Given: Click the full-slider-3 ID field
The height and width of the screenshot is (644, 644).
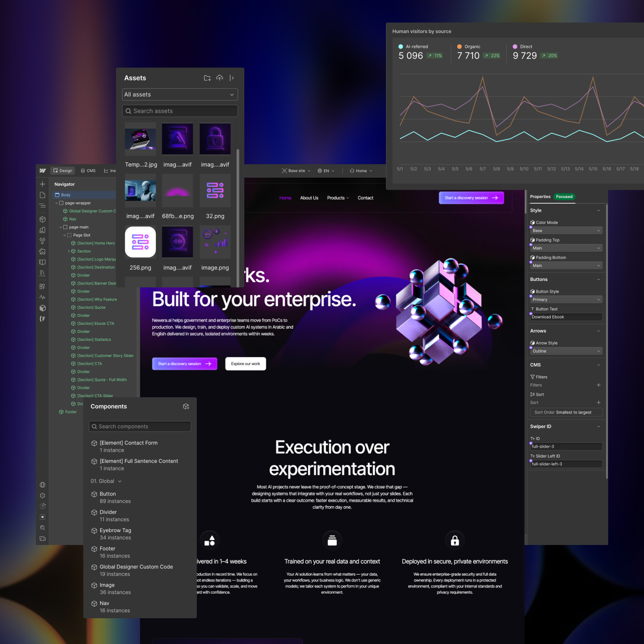Looking at the screenshot, I should [x=566, y=447].
